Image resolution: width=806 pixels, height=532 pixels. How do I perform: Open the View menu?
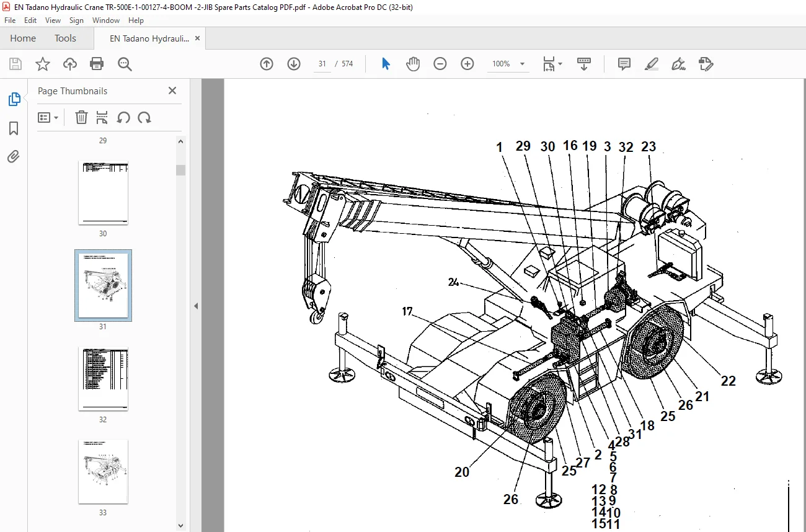pyautogui.click(x=53, y=20)
